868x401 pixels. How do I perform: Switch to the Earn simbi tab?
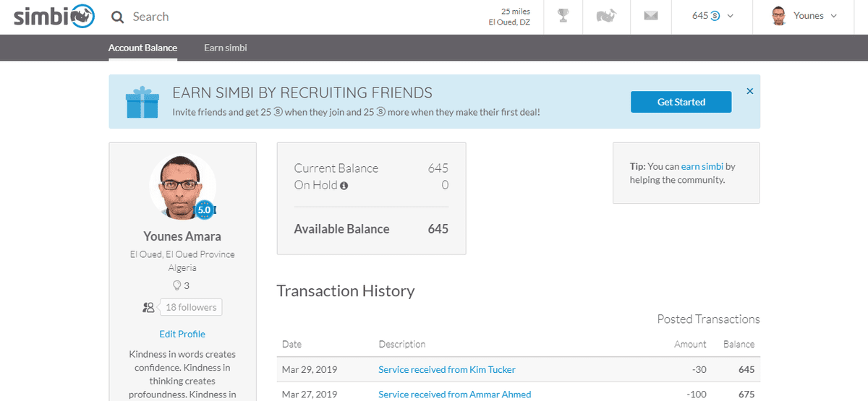point(226,48)
